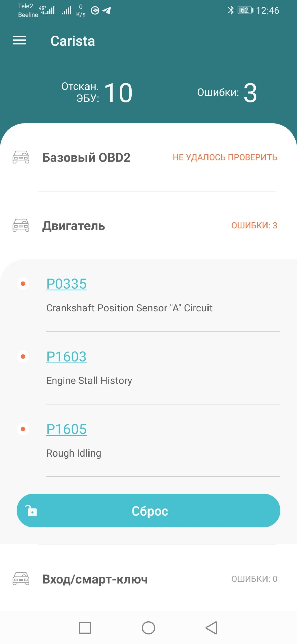Open the hamburger navigation menu
The height and width of the screenshot is (644, 297).
pyautogui.click(x=19, y=41)
